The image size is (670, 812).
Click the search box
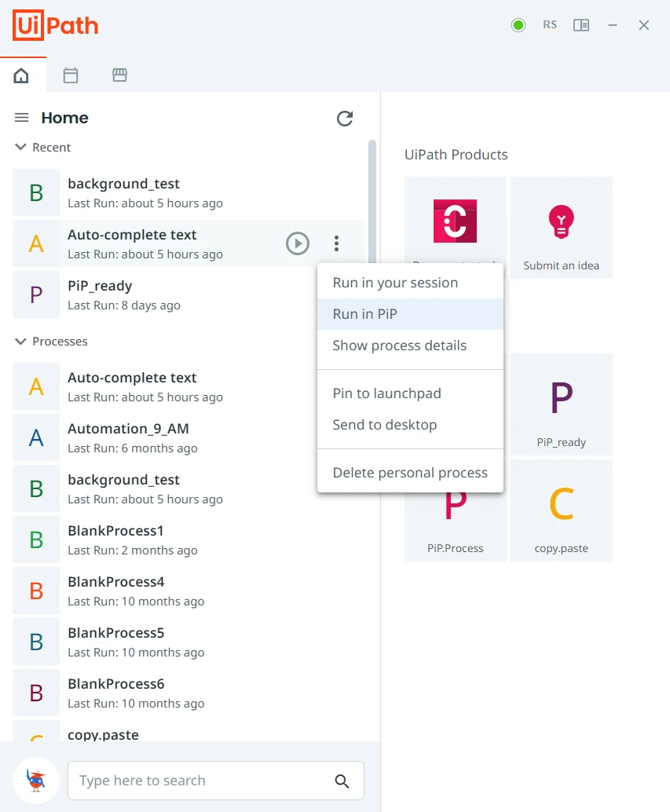[x=216, y=781]
